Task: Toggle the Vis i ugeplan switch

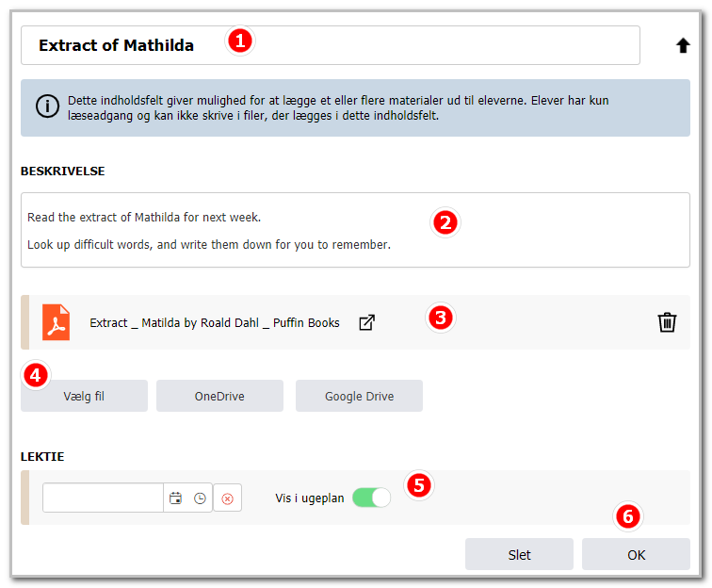Action: 371,498
